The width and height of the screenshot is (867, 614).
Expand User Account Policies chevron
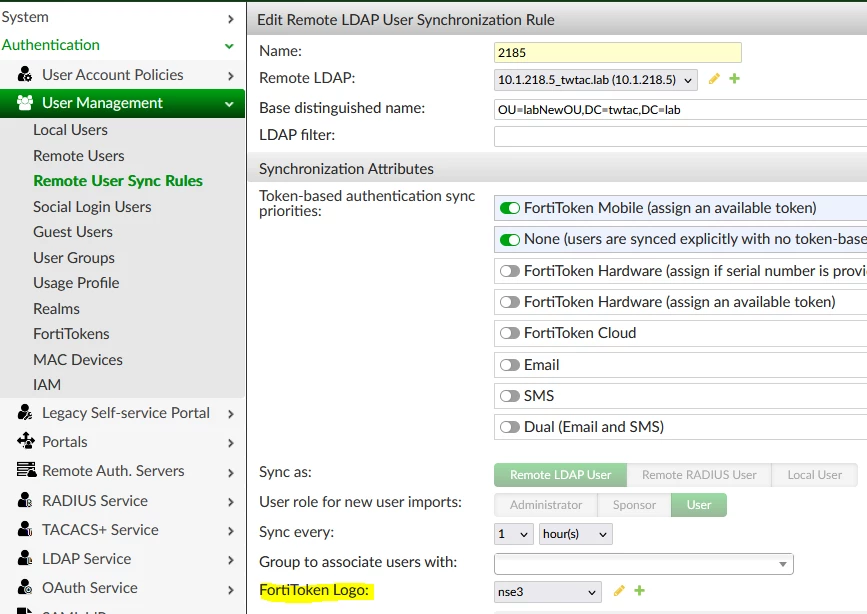tap(231, 76)
